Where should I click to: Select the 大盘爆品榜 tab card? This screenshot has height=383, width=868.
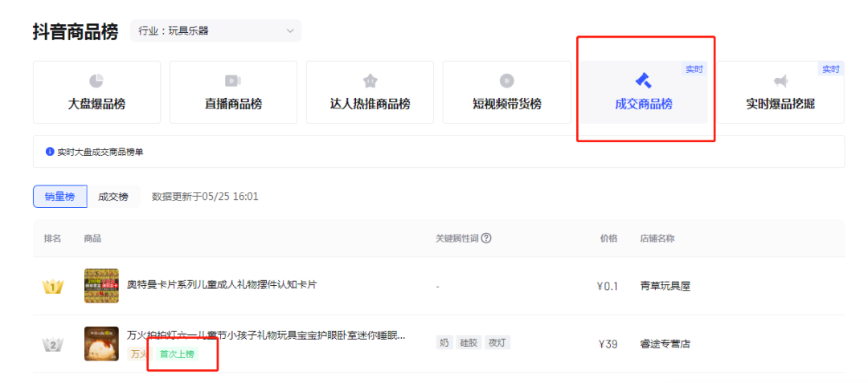pos(97,92)
